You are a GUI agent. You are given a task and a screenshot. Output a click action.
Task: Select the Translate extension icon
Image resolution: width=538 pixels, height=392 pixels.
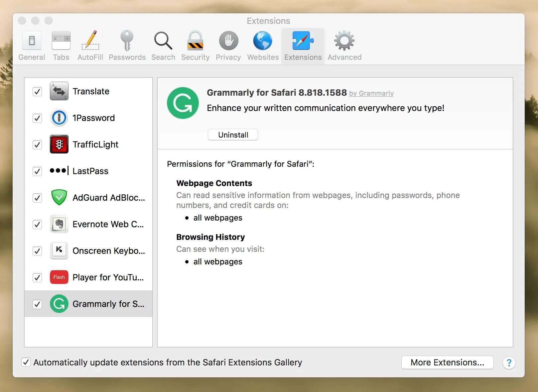pyautogui.click(x=59, y=91)
